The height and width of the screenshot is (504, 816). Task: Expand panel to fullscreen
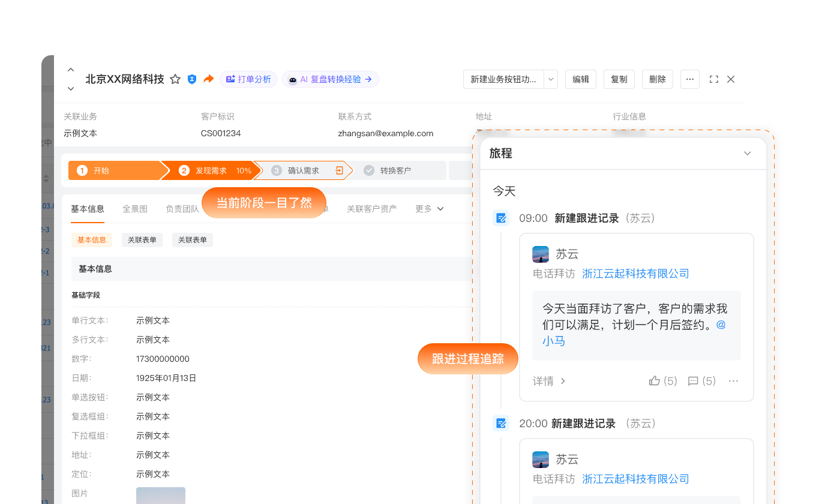714,79
